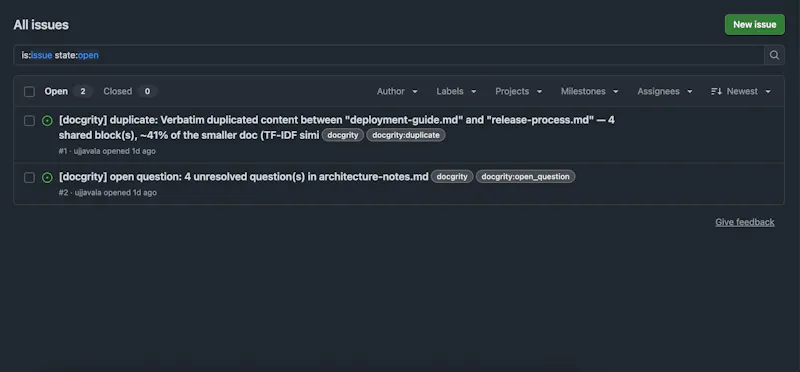Image resolution: width=800 pixels, height=372 pixels.
Task: Tick the select-all issues checkbox
Action: 30,92
